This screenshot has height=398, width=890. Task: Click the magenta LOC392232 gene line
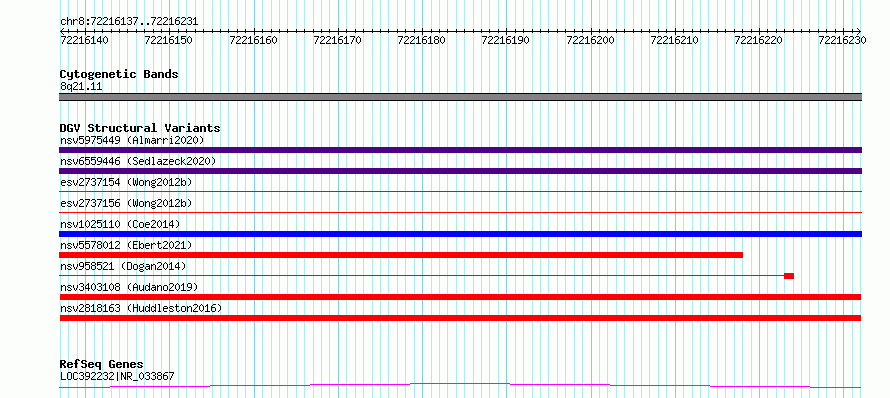460,386
